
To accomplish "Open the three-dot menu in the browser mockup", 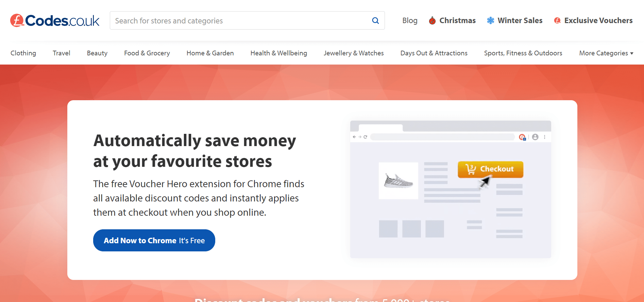I will [545, 137].
